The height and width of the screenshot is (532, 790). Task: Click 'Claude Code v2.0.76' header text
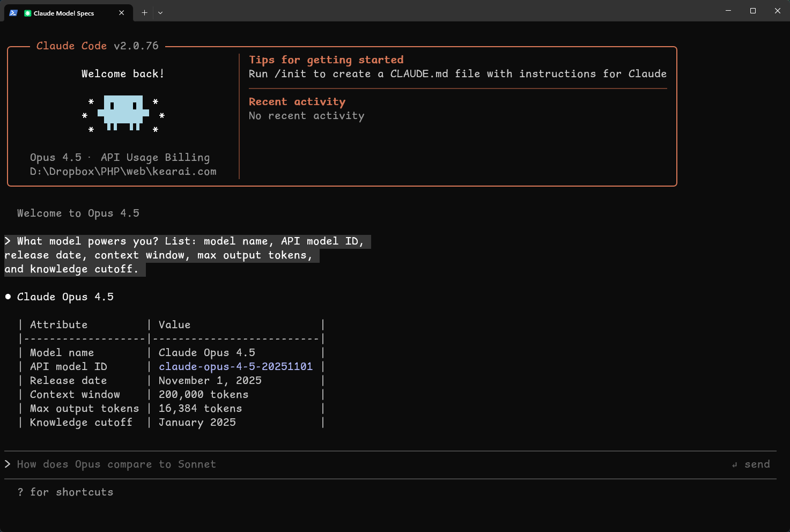98,46
